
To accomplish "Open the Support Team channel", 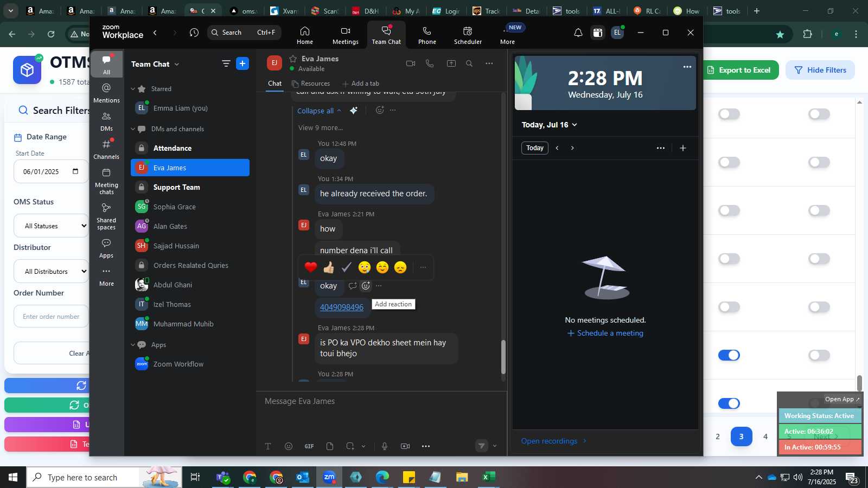I will pyautogui.click(x=190, y=187).
